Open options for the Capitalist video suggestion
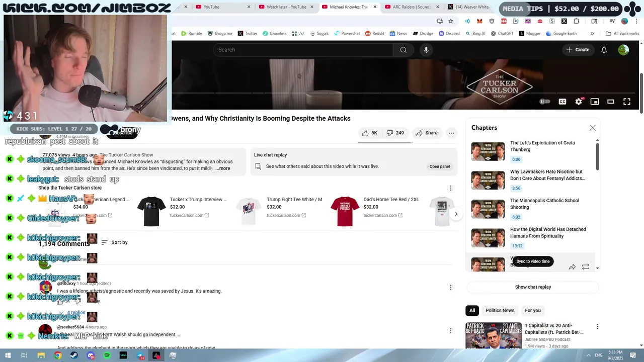 coord(597,327)
